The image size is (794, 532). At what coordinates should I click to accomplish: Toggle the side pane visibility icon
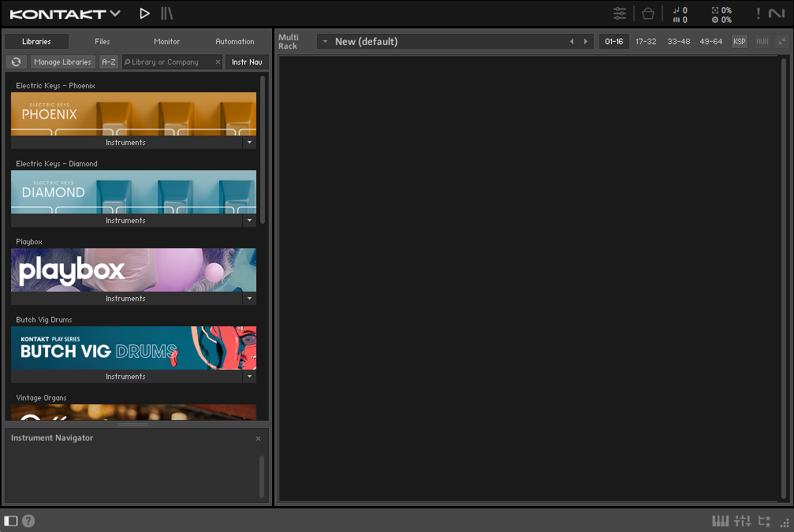10,520
